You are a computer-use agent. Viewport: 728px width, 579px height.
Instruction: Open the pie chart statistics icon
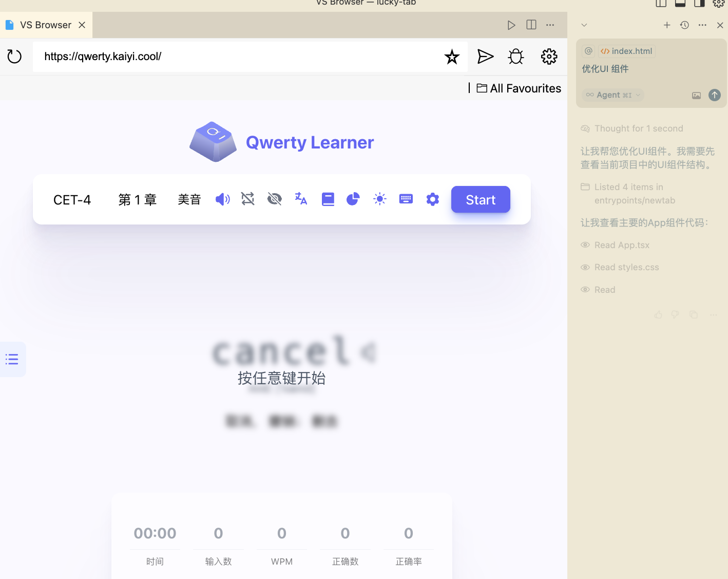coord(353,199)
